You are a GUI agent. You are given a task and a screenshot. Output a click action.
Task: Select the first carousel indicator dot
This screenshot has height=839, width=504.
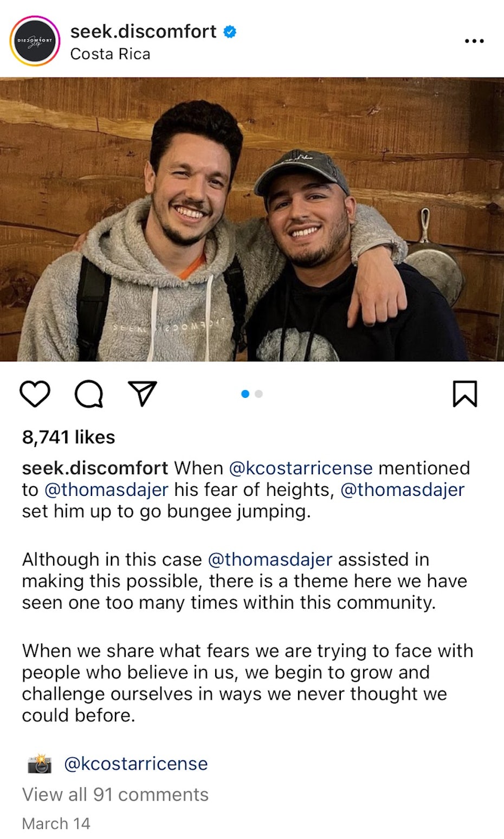pos(245,394)
